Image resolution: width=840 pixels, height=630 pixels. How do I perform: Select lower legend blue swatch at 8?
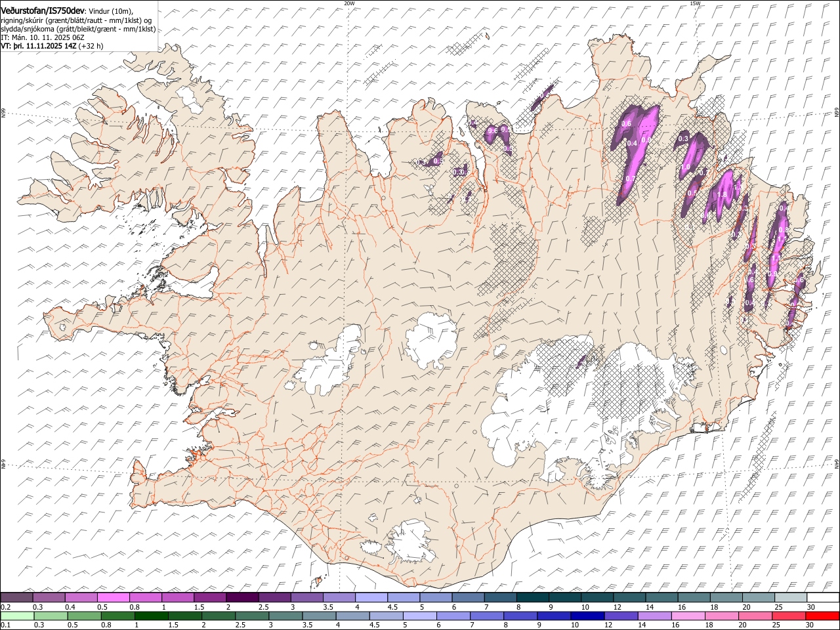tap(520, 616)
